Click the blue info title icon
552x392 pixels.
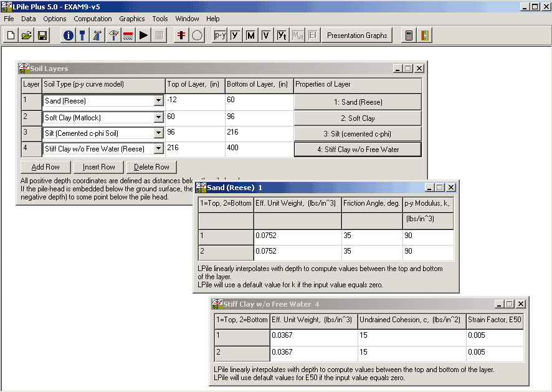(x=68, y=36)
